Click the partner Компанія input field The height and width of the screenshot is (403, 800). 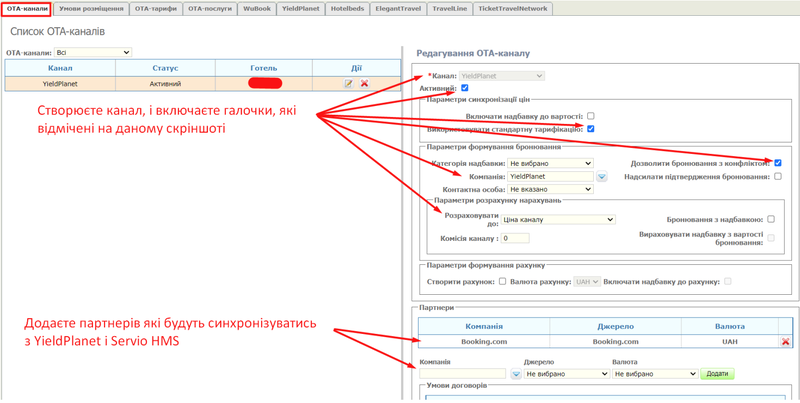[464, 374]
